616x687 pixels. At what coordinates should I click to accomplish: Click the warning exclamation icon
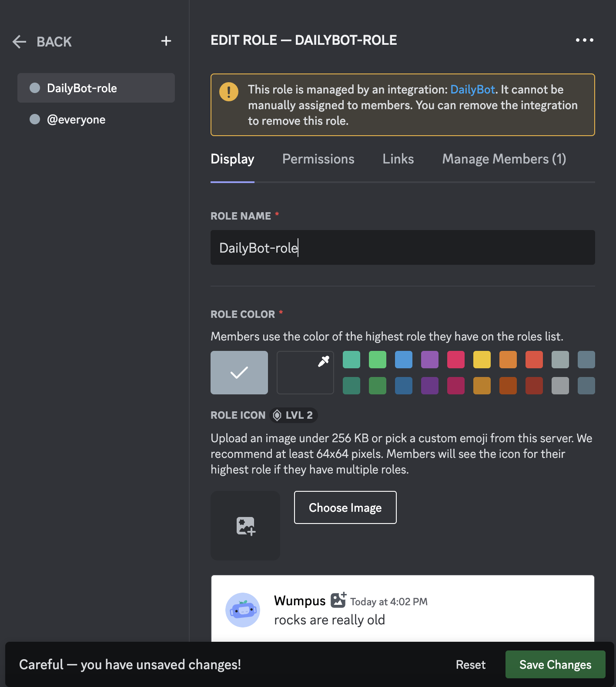(x=229, y=92)
